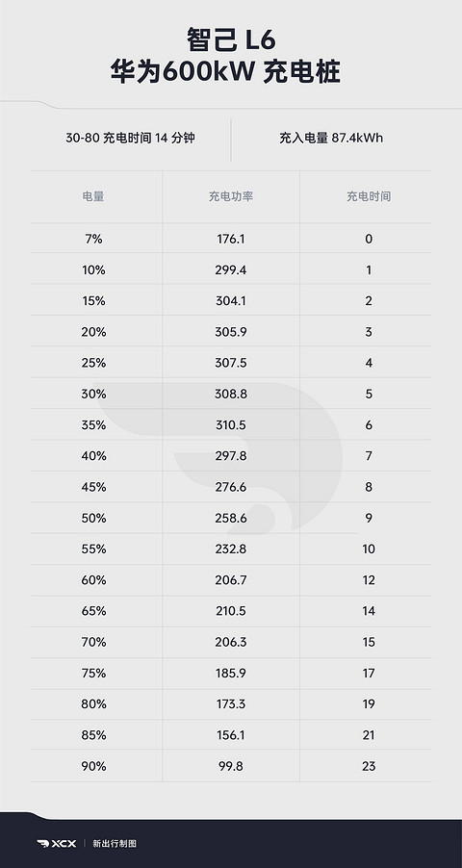Viewport: 462px width, 868px height.
Task: Click the 258.6 power value
Action: coord(231,518)
